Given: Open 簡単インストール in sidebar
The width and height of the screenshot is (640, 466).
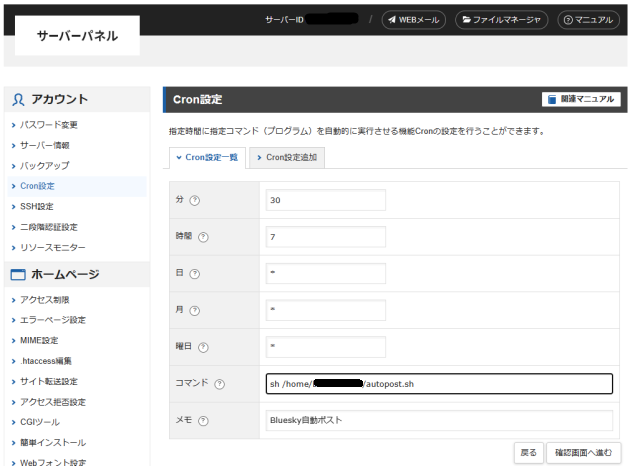Looking at the screenshot, I should [53, 443].
